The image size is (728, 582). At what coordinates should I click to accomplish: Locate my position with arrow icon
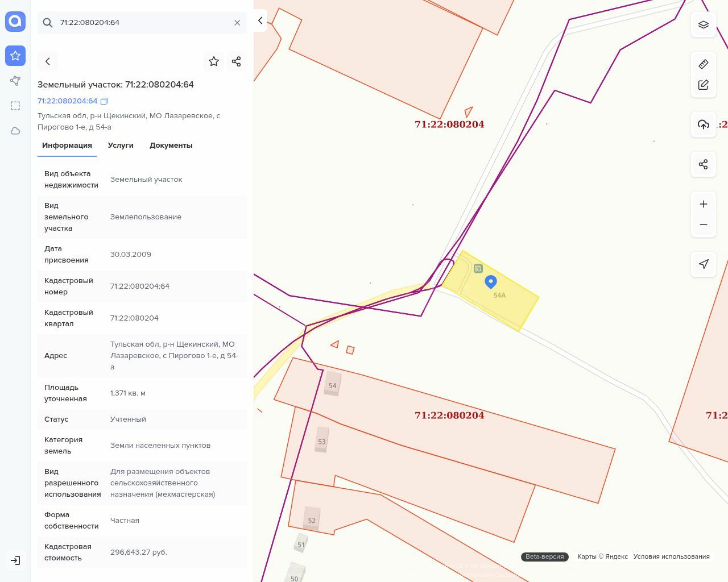click(704, 264)
